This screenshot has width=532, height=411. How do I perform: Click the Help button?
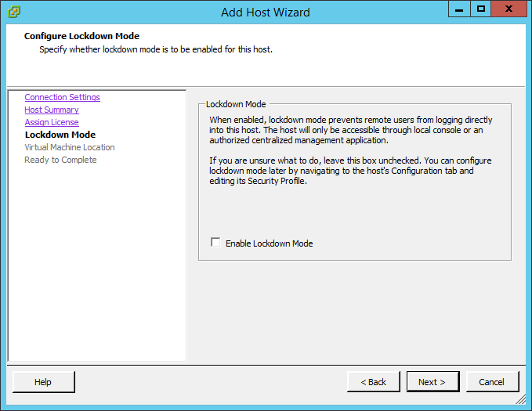[44, 382]
